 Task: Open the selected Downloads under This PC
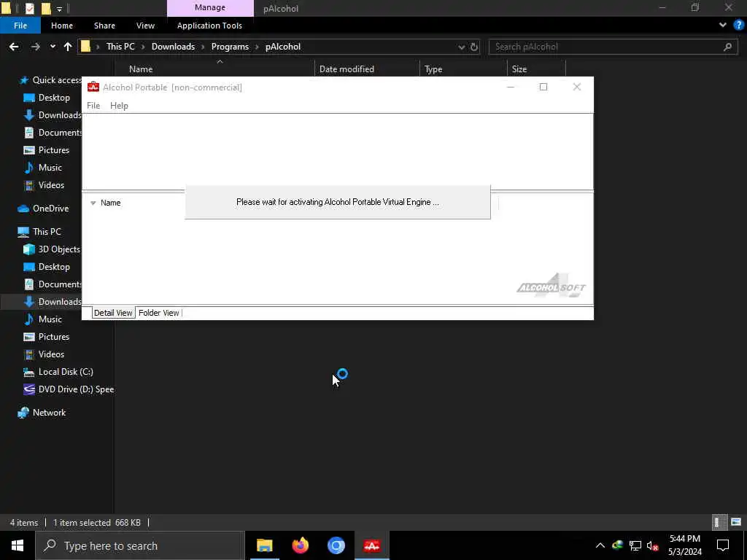[x=53, y=302]
